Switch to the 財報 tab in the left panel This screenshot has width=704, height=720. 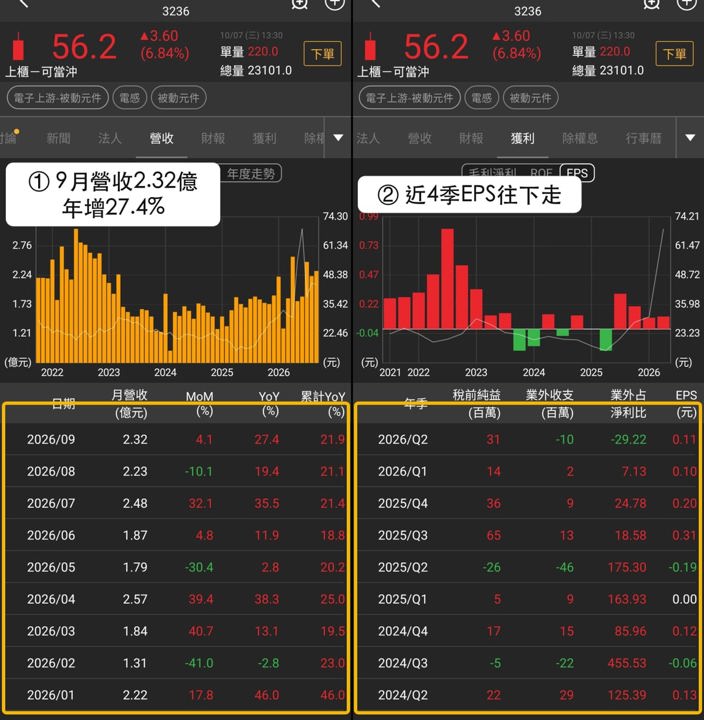tap(213, 138)
